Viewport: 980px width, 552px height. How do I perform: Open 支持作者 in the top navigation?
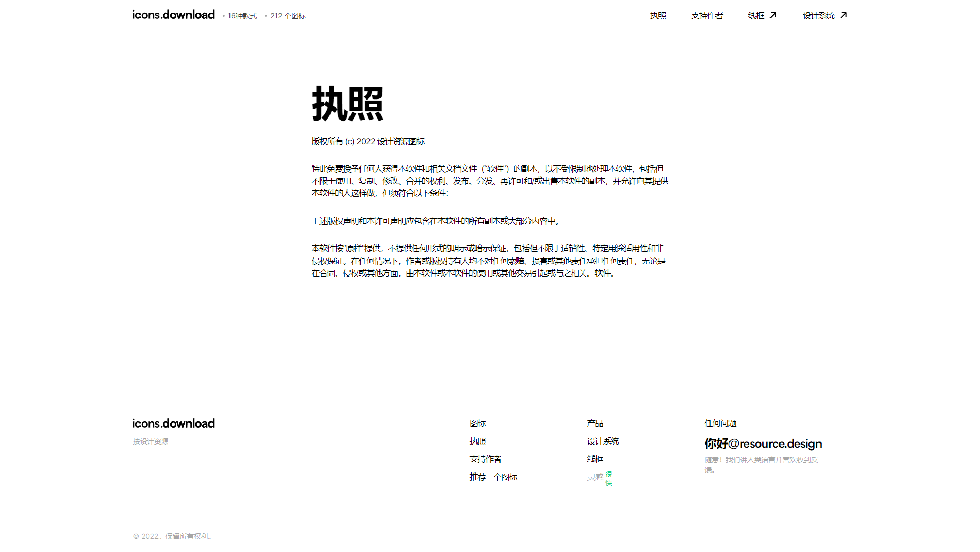tap(707, 16)
